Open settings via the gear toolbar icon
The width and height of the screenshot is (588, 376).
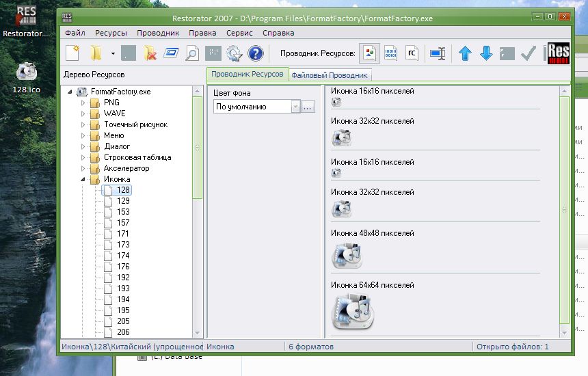click(x=234, y=53)
